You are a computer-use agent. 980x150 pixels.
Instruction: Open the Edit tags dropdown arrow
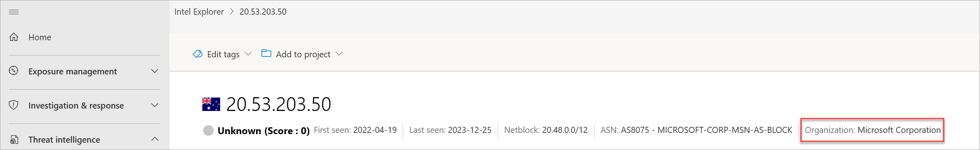click(249, 54)
